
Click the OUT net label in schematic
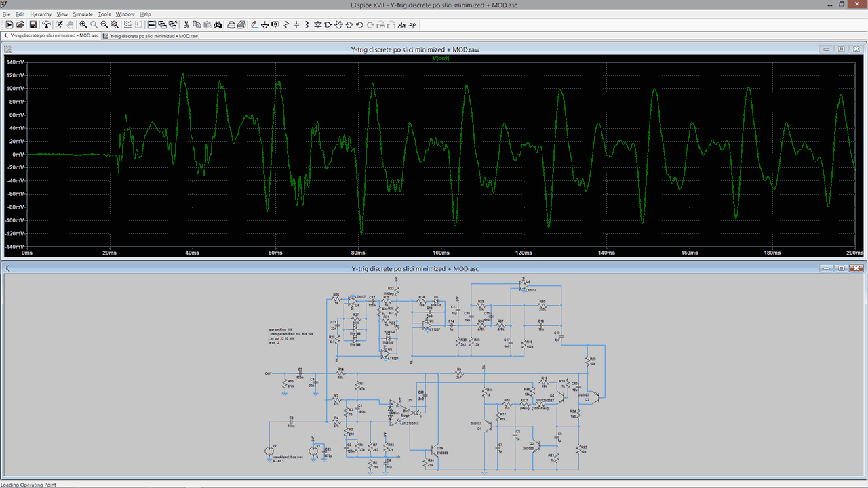coord(269,373)
